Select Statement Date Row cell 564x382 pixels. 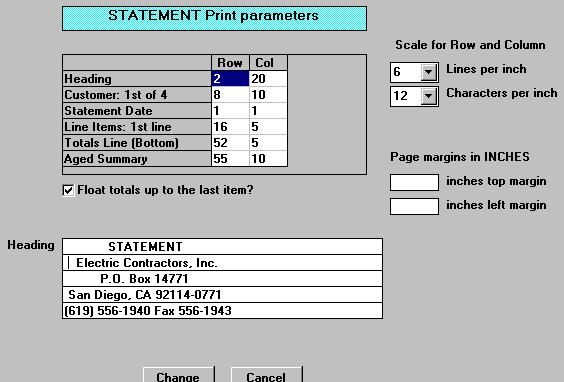pyautogui.click(x=230, y=111)
